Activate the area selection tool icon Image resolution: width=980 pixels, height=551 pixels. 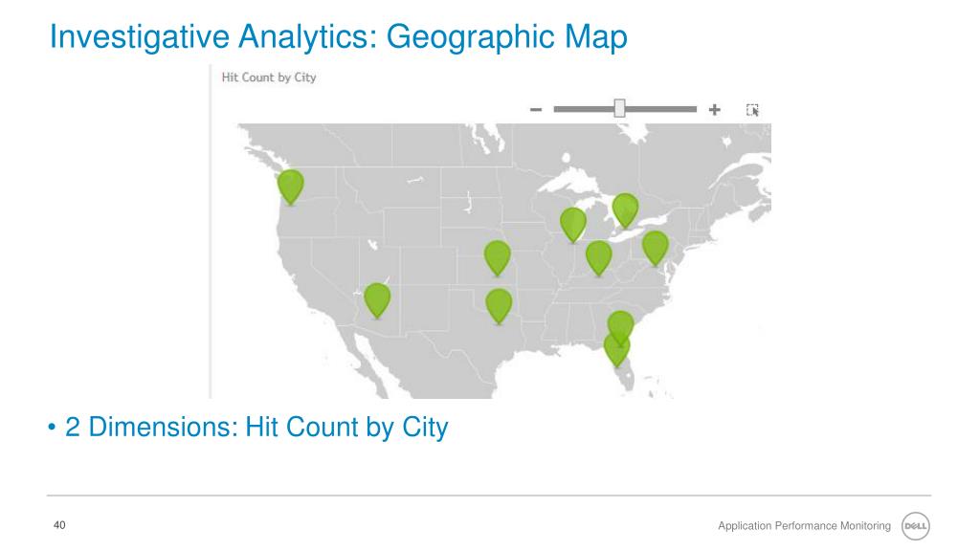coord(752,110)
